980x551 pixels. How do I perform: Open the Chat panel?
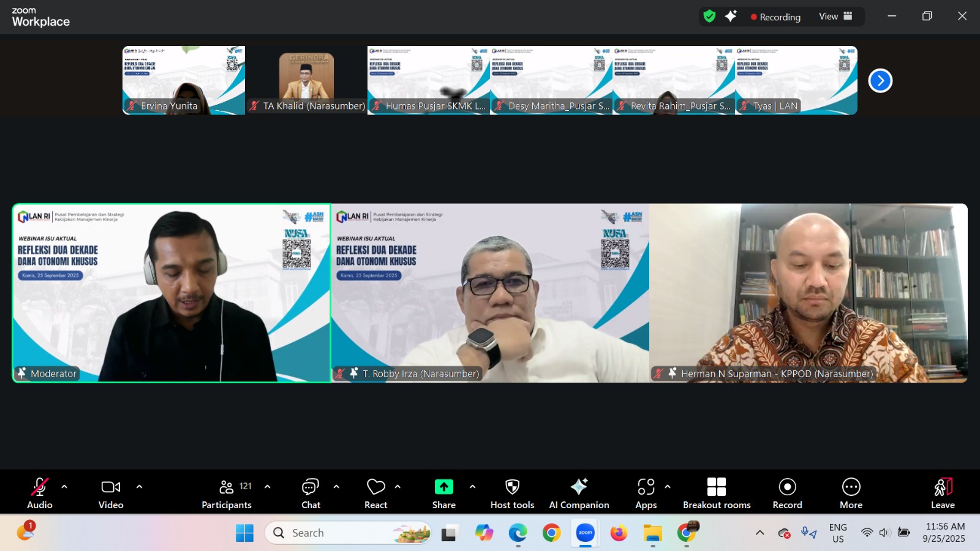(311, 493)
